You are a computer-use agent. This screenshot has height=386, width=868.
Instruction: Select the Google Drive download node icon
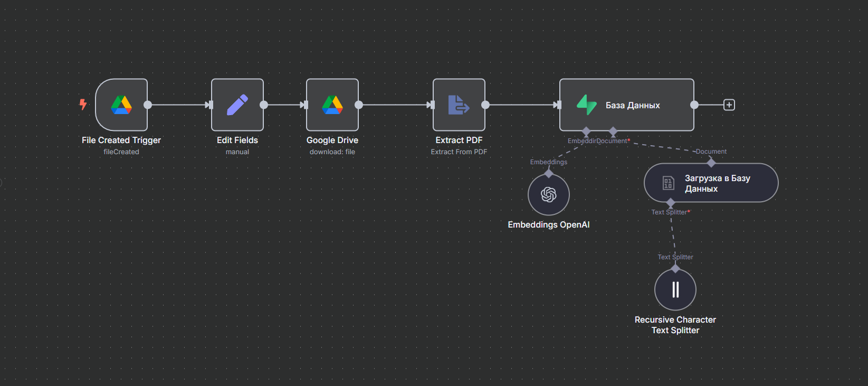[x=332, y=105]
